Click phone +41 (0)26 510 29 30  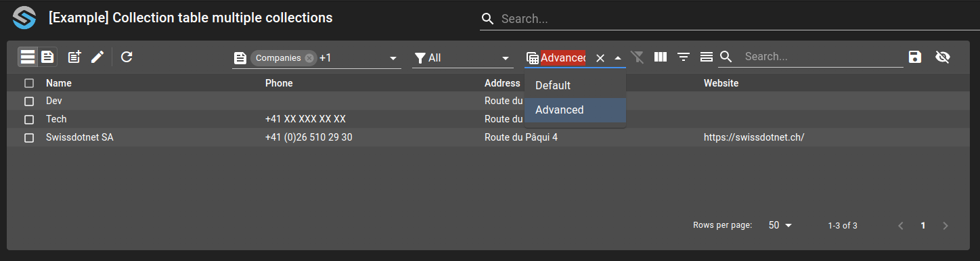[x=309, y=137]
